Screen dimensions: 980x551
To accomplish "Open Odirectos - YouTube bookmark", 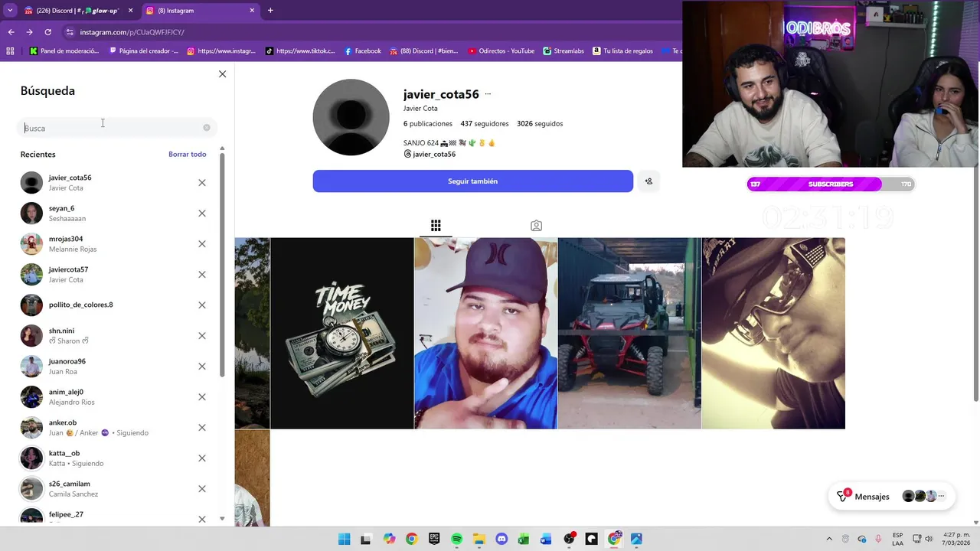I will click(x=501, y=51).
